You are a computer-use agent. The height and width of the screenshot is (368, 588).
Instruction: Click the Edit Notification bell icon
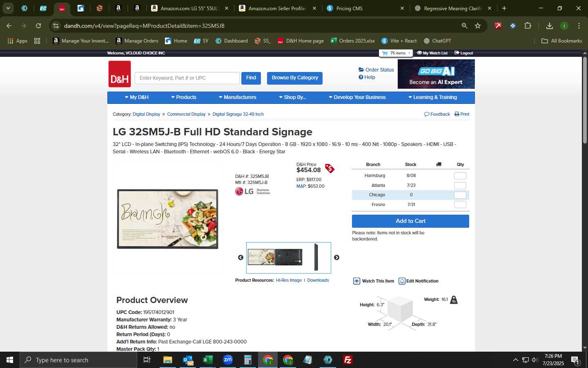tap(402, 281)
